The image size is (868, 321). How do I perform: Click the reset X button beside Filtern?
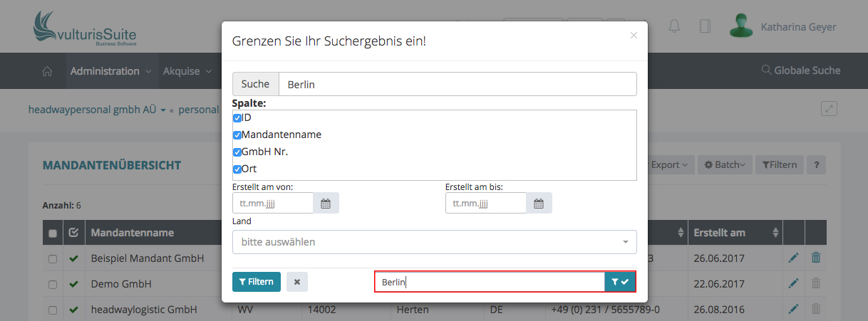pyautogui.click(x=297, y=282)
